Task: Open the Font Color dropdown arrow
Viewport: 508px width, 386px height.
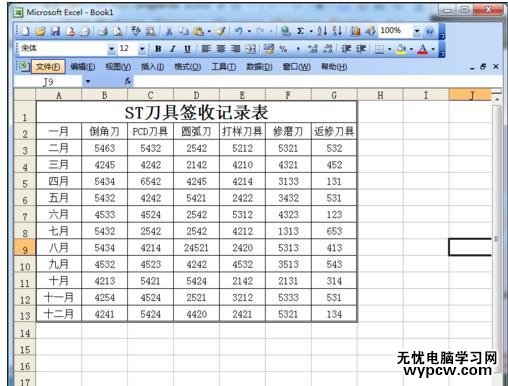Action: pyautogui.click(x=433, y=49)
